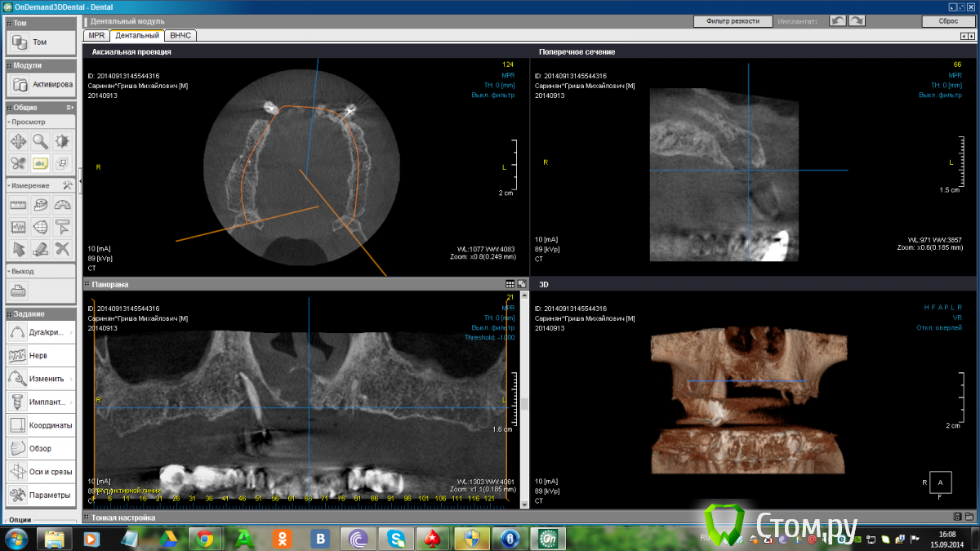Toggle the panorama grid layout icon
The image size is (980, 551).
(x=510, y=284)
